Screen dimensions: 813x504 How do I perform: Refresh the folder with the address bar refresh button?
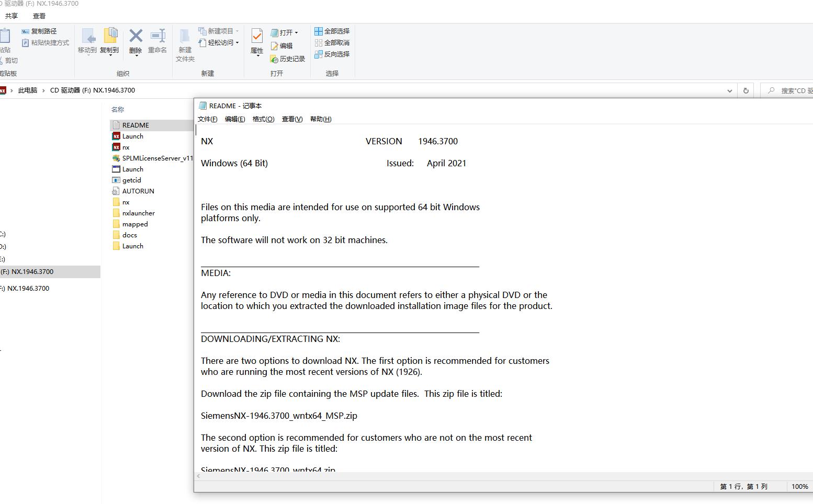click(x=746, y=91)
